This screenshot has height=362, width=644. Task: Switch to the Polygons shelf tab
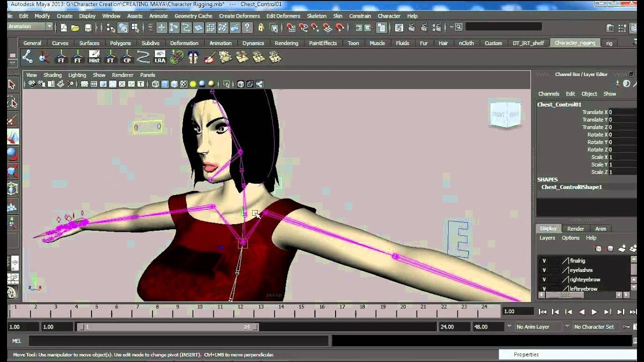click(x=120, y=43)
